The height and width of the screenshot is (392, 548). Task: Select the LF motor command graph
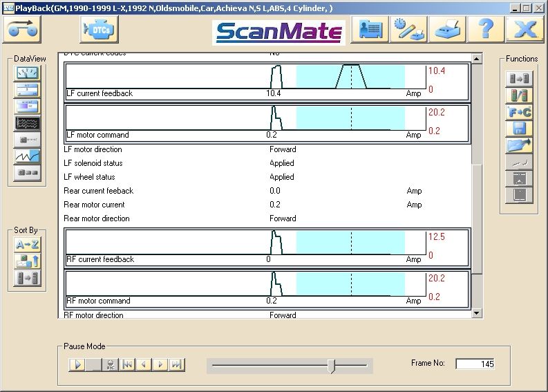[x=267, y=124]
